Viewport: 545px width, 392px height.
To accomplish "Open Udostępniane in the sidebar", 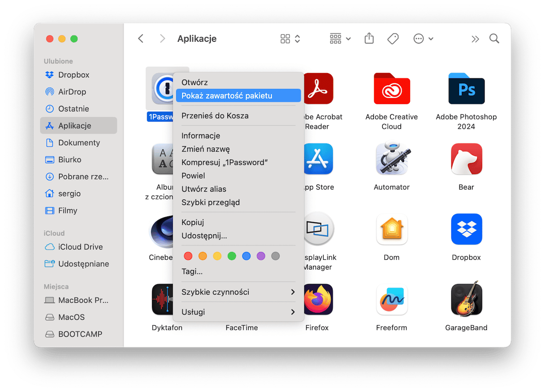I will pos(78,264).
